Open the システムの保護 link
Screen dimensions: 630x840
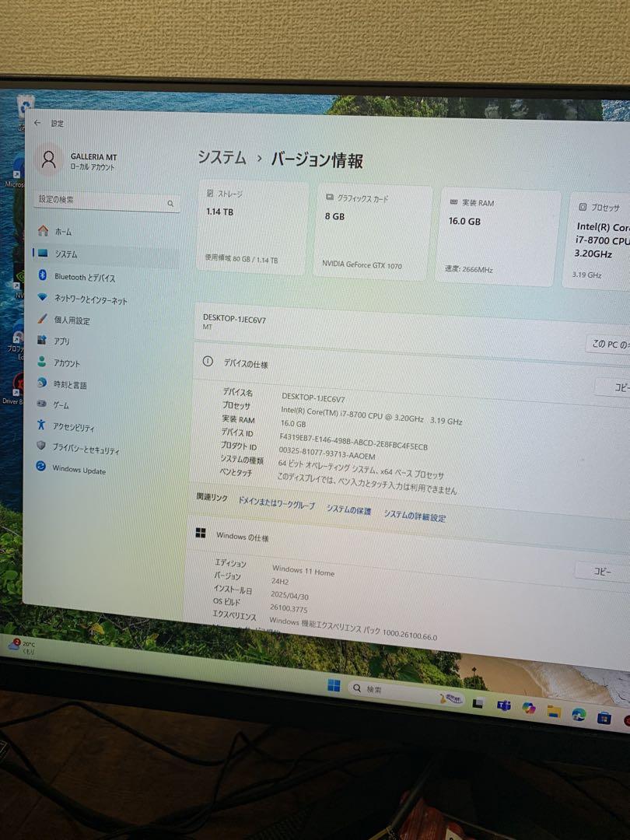point(348,509)
